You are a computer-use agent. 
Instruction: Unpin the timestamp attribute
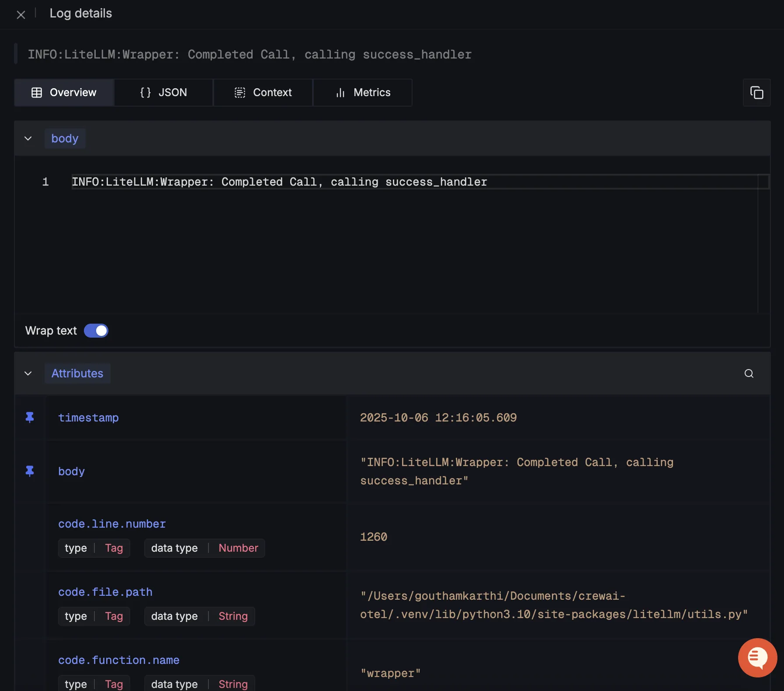pyautogui.click(x=30, y=418)
